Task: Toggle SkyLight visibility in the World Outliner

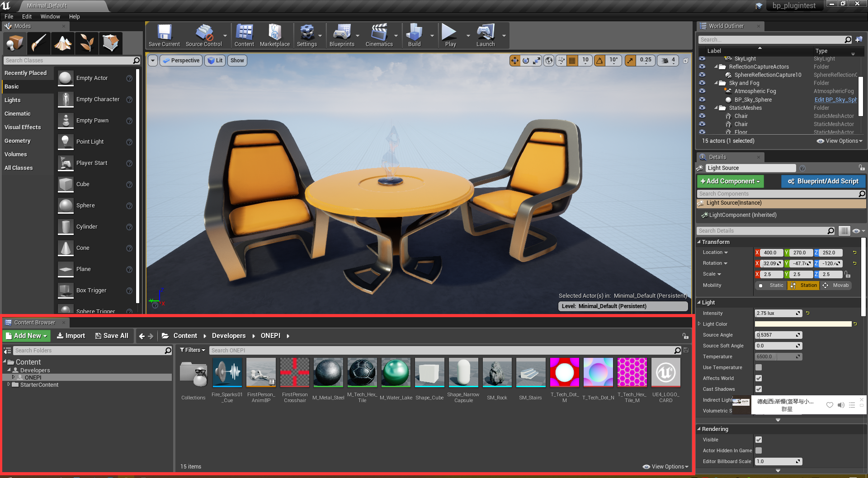Action: click(702, 58)
